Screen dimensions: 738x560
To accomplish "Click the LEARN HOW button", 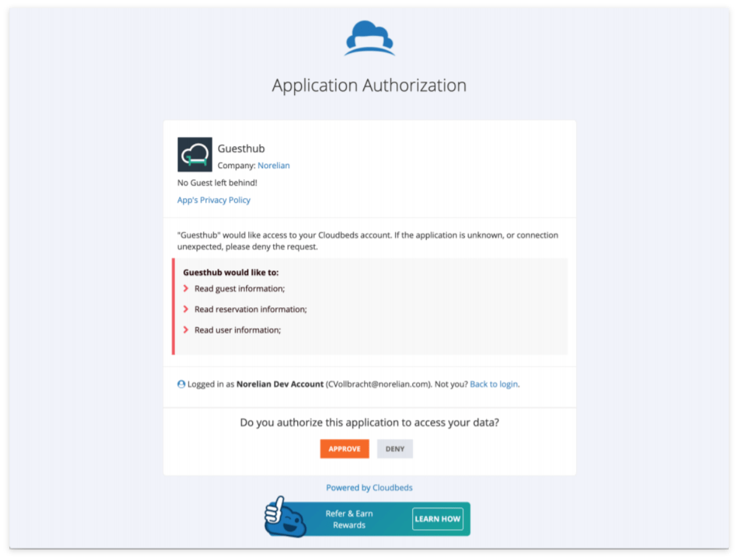I will [438, 519].
